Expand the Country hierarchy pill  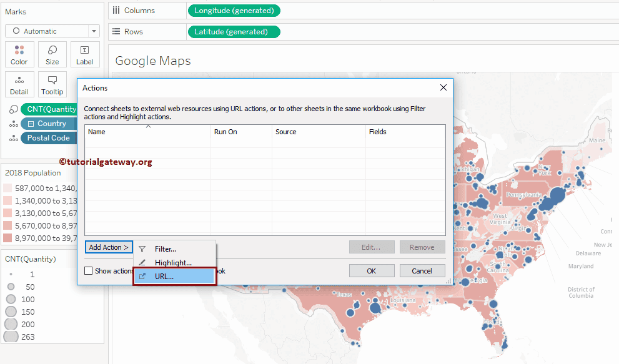31,124
